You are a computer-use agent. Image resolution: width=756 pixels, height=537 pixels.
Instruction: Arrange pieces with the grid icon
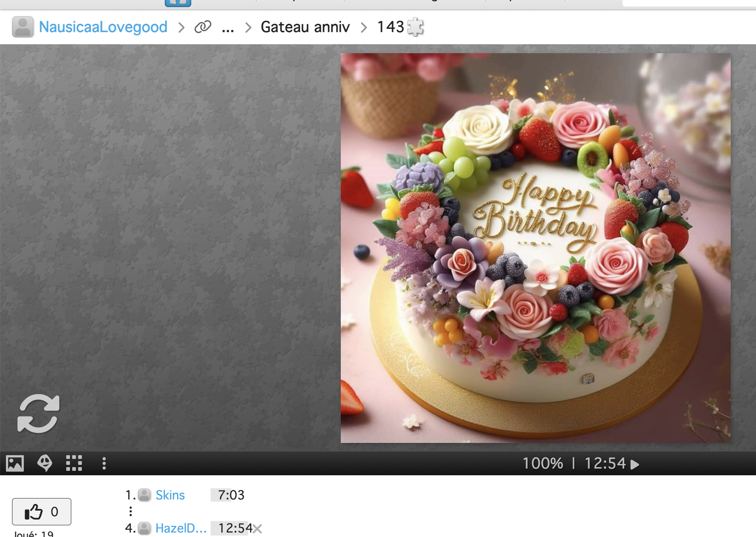pos(74,463)
